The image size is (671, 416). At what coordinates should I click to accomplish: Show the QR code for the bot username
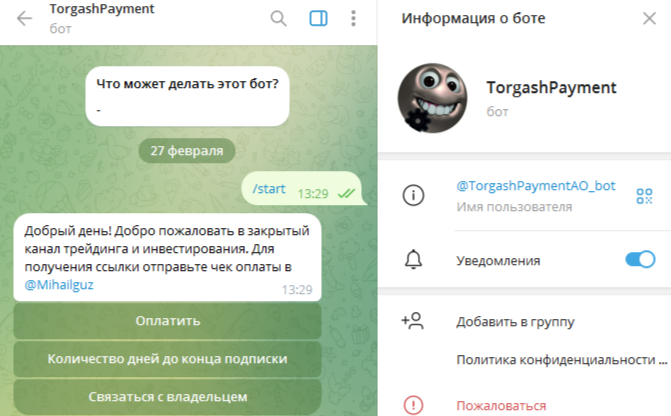tap(644, 196)
